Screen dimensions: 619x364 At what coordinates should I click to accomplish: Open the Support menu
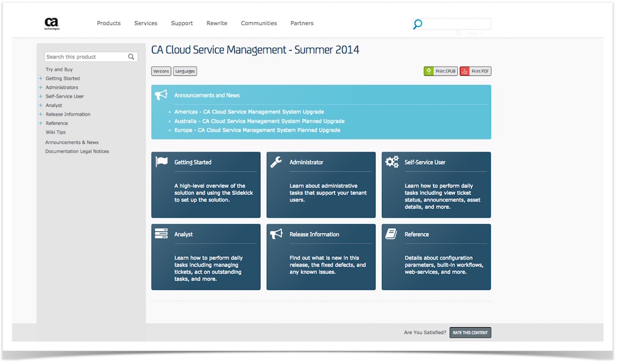(x=182, y=23)
